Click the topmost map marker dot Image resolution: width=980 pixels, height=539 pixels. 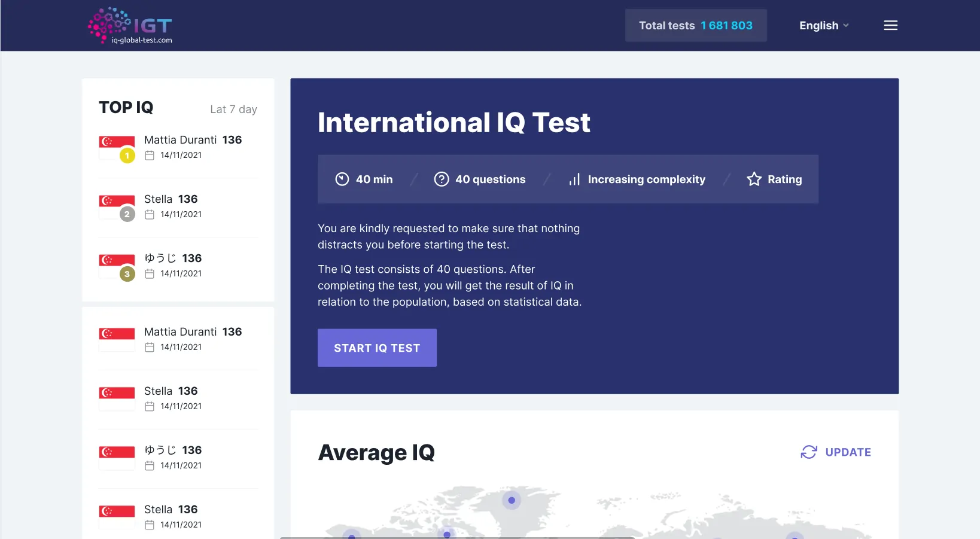[512, 500]
